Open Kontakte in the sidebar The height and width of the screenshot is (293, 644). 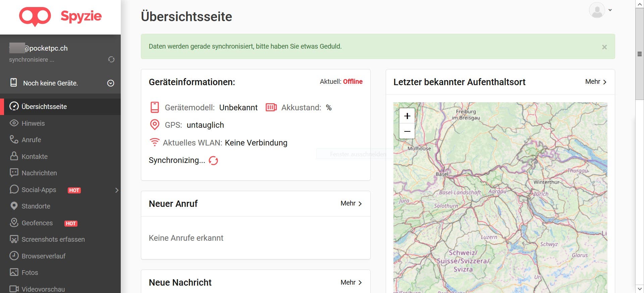(x=34, y=157)
